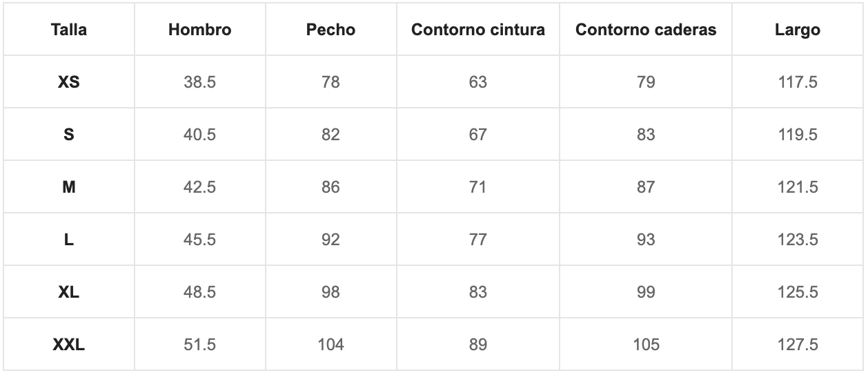Click the 38.5 Hombro value
The width and height of the screenshot is (868, 373).
200,82
